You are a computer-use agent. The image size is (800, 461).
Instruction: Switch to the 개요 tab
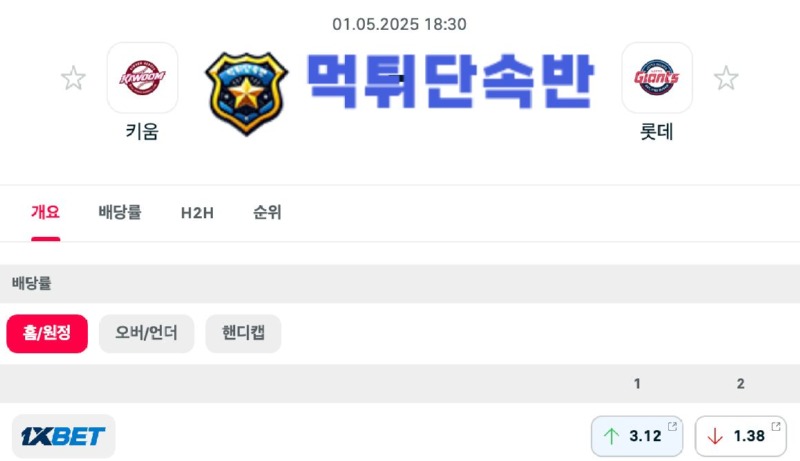point(45,212)
